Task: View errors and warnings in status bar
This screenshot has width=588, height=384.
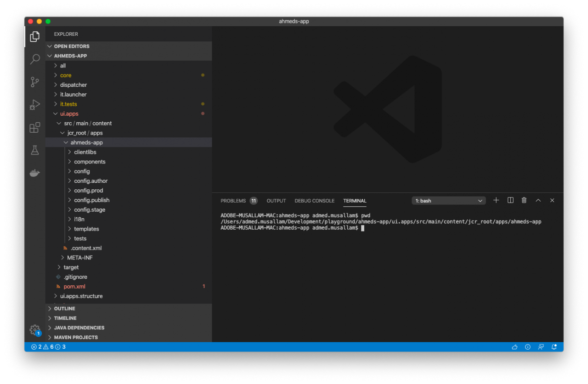Action: [x=46, y=347]
